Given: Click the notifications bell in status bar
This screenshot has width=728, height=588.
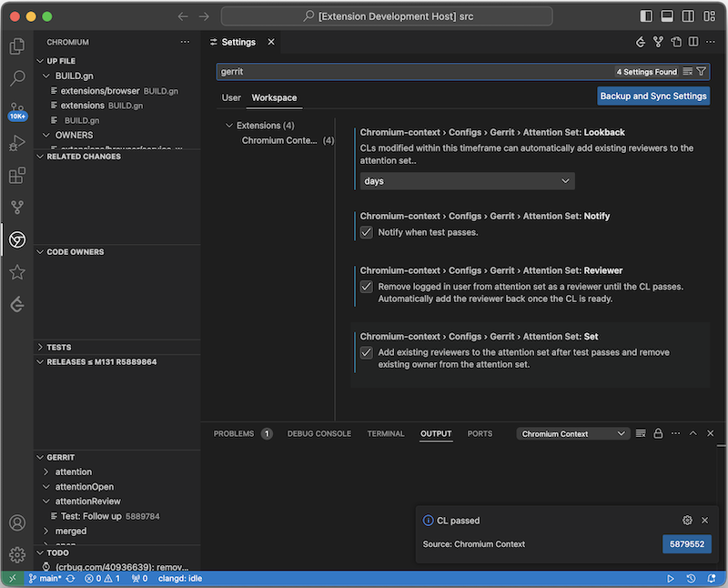Looking at the screenshot, I should [x=712, y=579].
